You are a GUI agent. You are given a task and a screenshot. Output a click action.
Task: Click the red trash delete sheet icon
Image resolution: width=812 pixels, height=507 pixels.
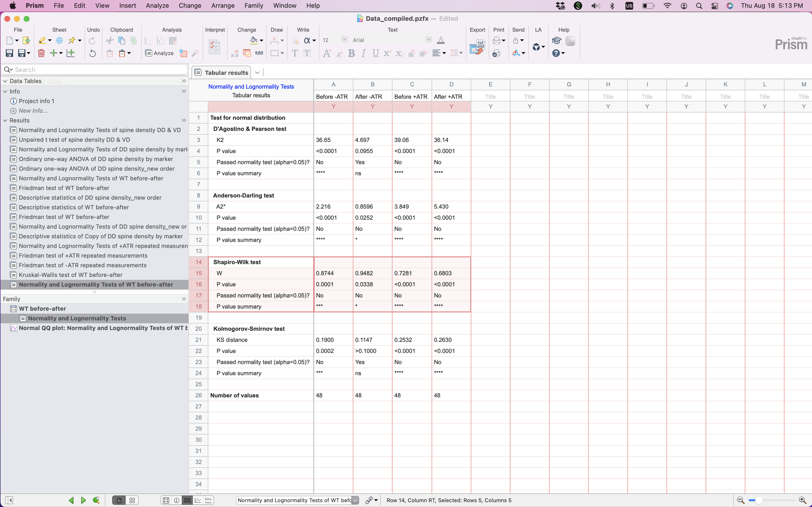[41, 53]
